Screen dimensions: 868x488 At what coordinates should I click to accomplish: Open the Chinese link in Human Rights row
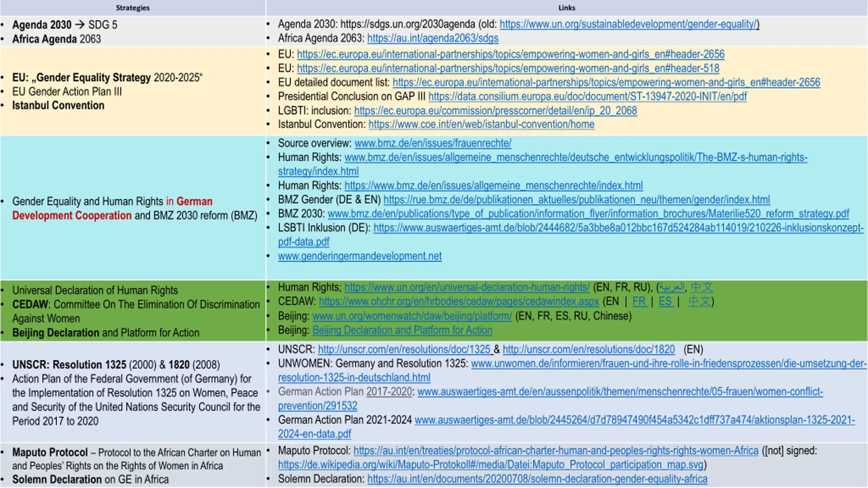702,287
